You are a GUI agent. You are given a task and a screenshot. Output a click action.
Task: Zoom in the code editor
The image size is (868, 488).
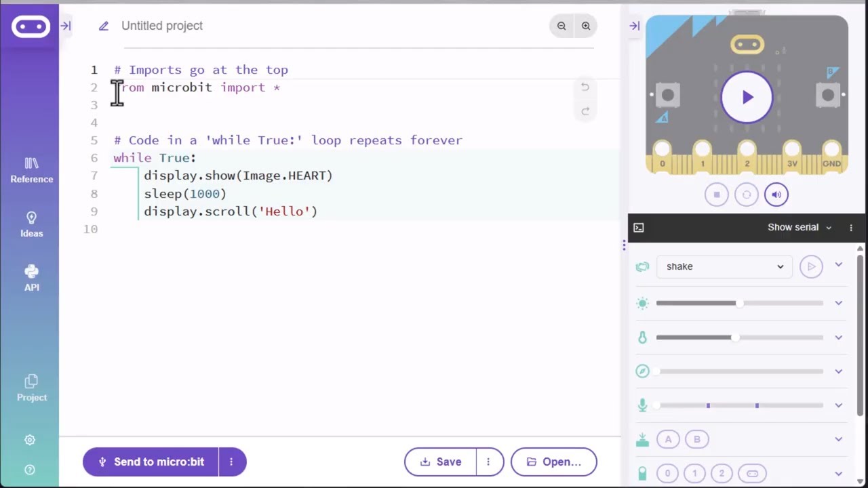click(x=586, y=26)
